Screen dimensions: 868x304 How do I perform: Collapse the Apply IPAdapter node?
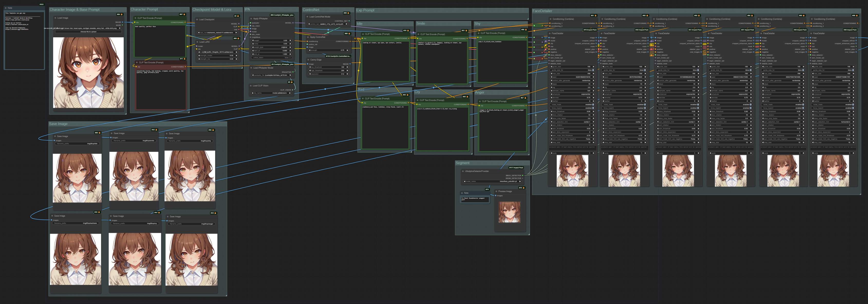[251, 19]
